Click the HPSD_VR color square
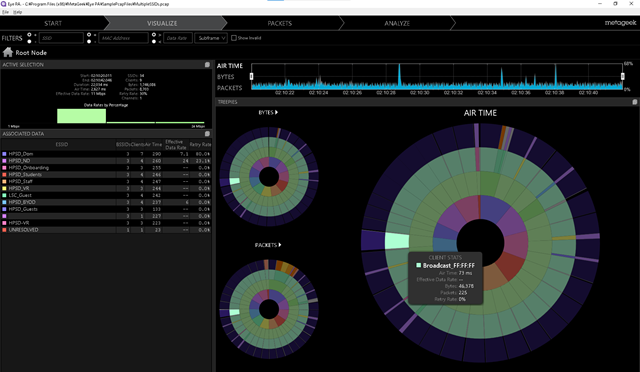 (4, 188)
